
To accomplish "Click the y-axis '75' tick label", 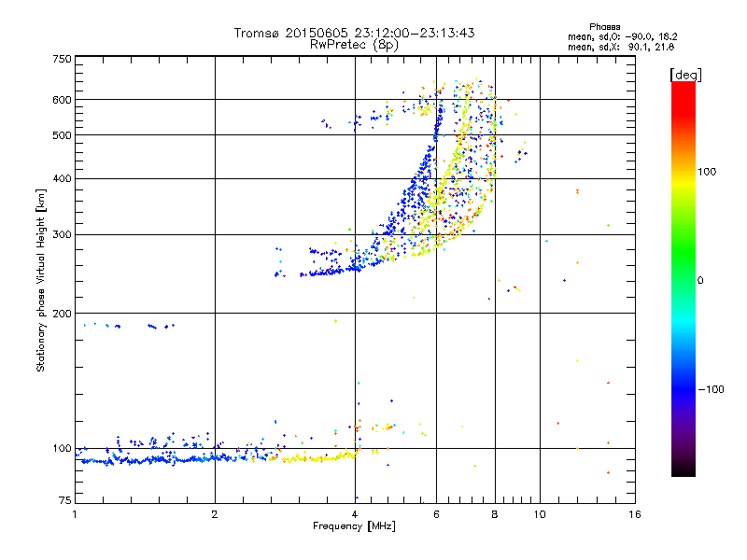I will click(x=65, y=500).
